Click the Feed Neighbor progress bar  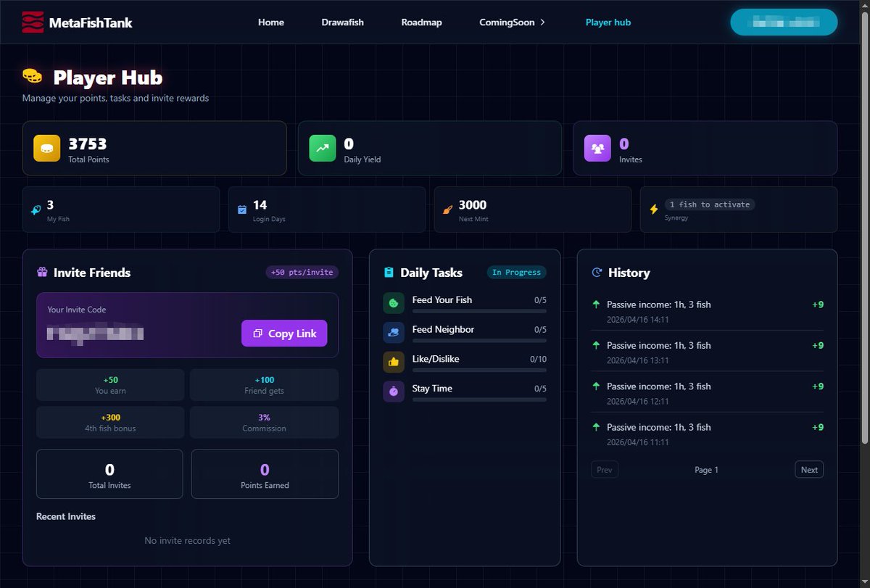click(479, 341)
